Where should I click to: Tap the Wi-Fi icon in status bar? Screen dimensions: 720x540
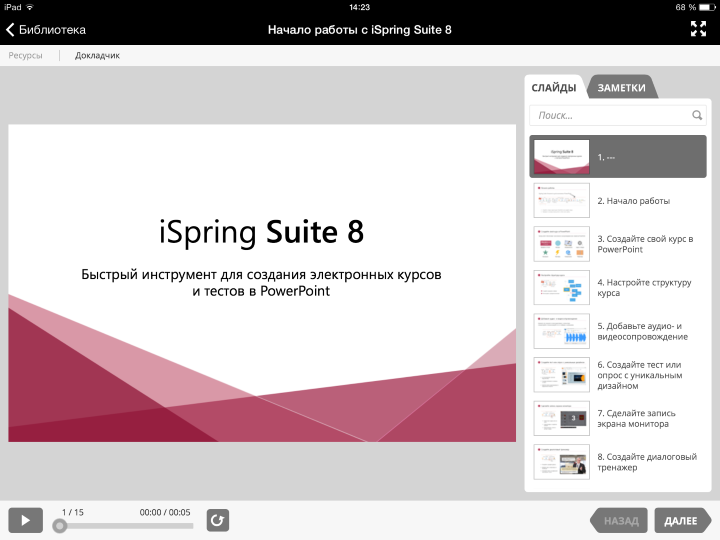[x=30, y=7]
